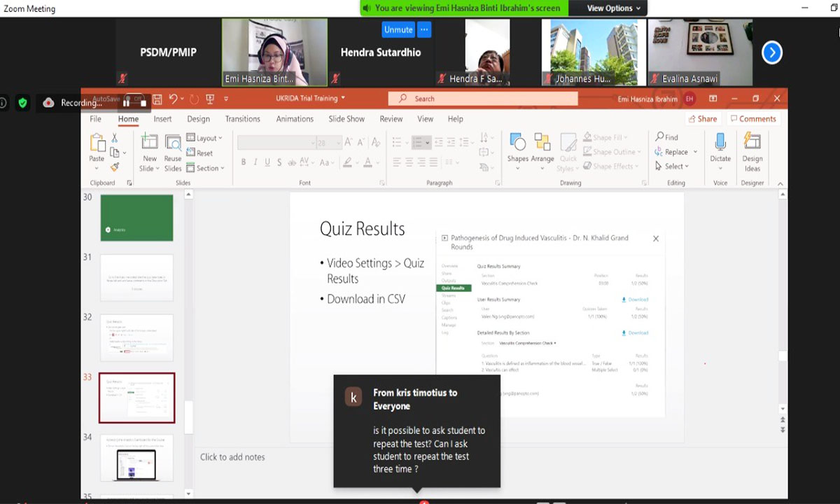Stop the Zoom recording
The image size is (840, 504).
coord(143,103)
